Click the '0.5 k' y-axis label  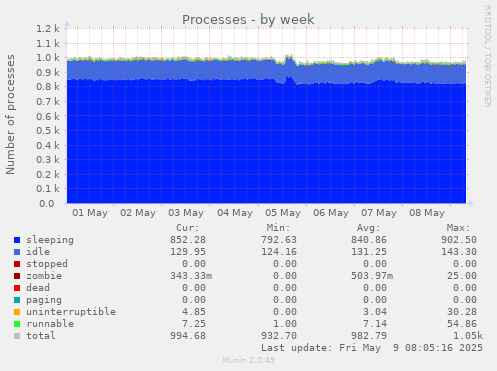point(48,131)
